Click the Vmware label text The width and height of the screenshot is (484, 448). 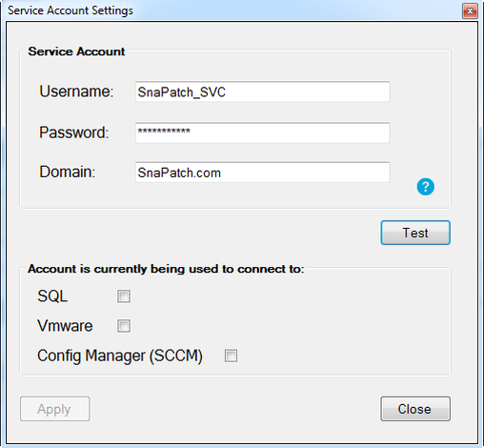pyautogui.click(x=65, y=326)
